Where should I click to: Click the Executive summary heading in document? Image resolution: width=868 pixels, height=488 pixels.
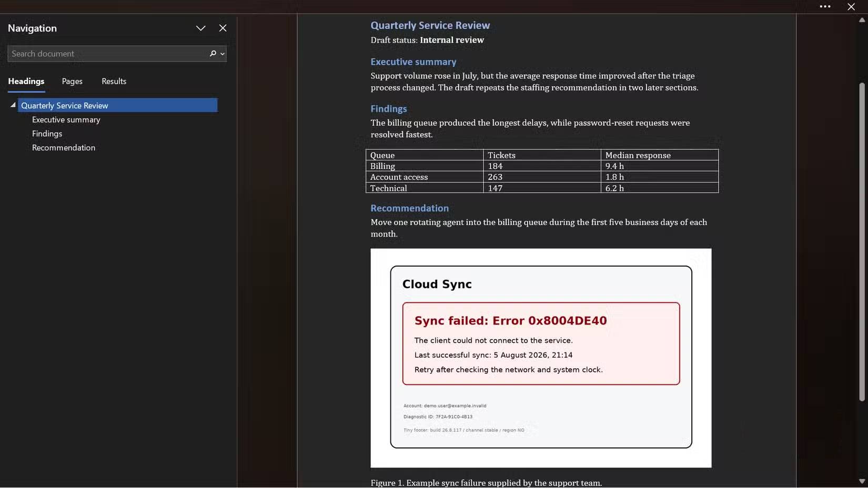pyautogui.click(x=413, y=62)
